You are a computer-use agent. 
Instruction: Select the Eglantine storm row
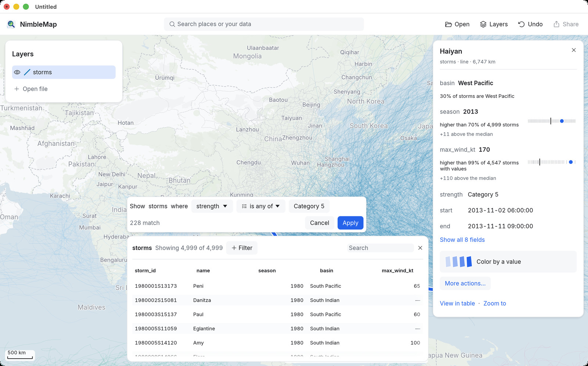point(278,329)
